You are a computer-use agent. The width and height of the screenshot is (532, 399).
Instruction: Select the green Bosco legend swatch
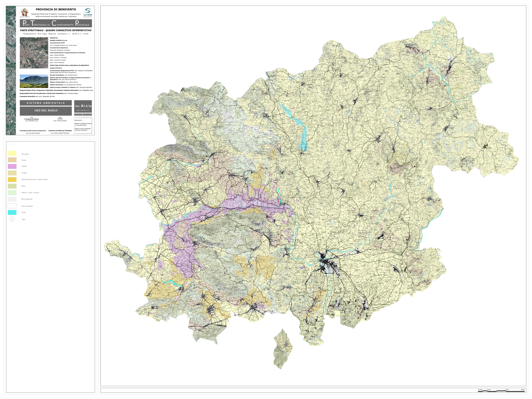click(12, 186)
